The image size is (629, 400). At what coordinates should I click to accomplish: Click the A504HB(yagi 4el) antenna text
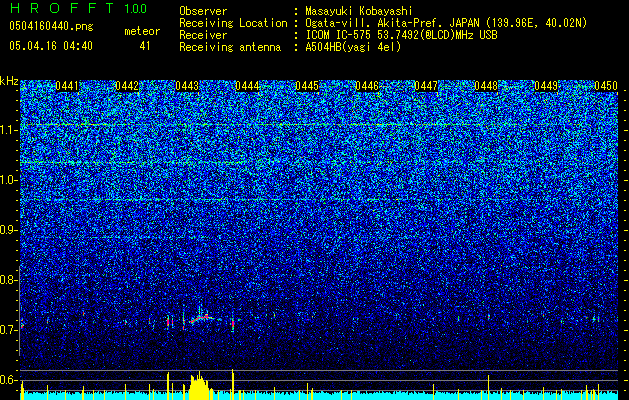(x=353, y=47)
